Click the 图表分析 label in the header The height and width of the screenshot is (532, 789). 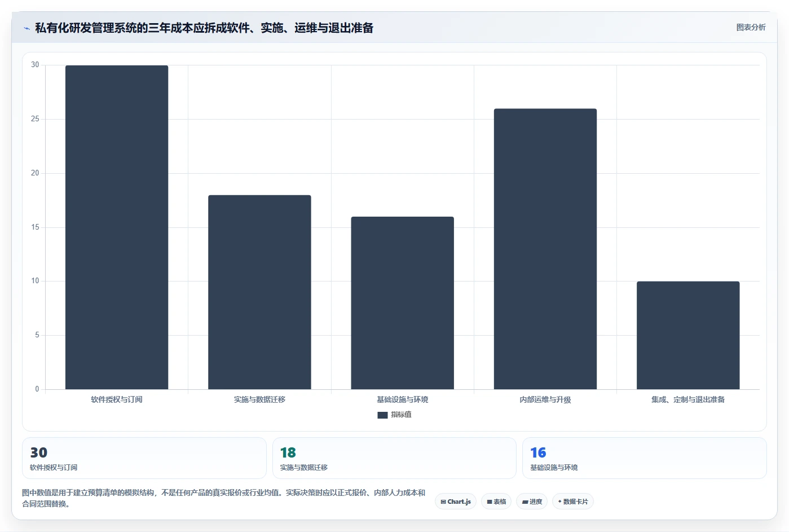click(x=751, y=27)
